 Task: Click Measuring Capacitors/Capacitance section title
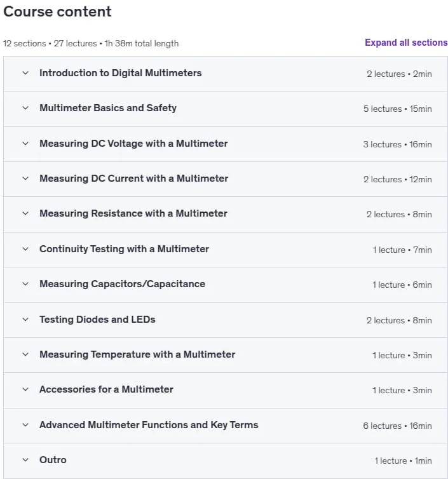pyautogui.click(x=122, y=284)
